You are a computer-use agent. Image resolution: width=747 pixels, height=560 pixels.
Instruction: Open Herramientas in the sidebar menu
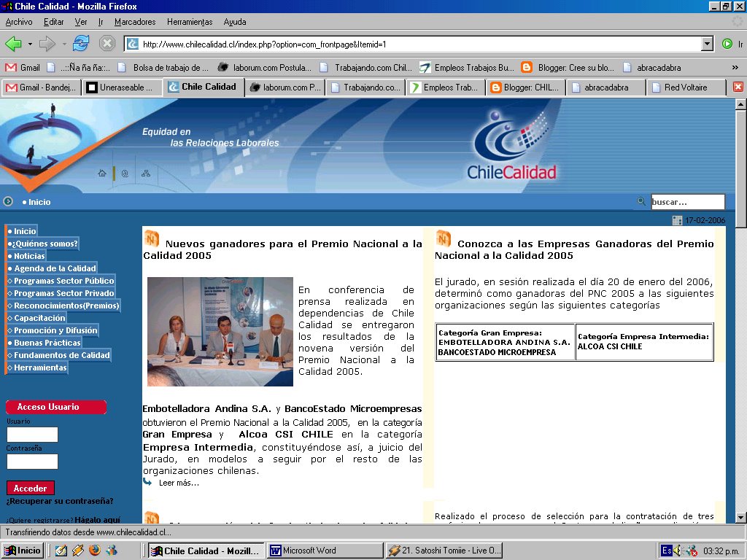(37, 367)
